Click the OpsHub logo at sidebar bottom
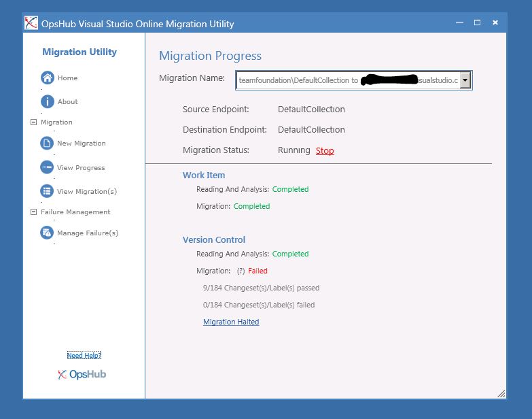 click(x=82, y=374)
